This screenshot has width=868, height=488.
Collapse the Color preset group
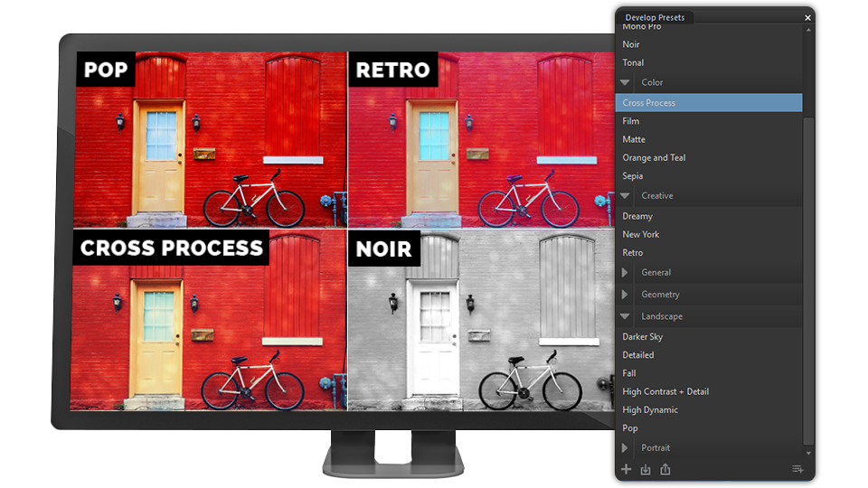click(x=625, y=82)
